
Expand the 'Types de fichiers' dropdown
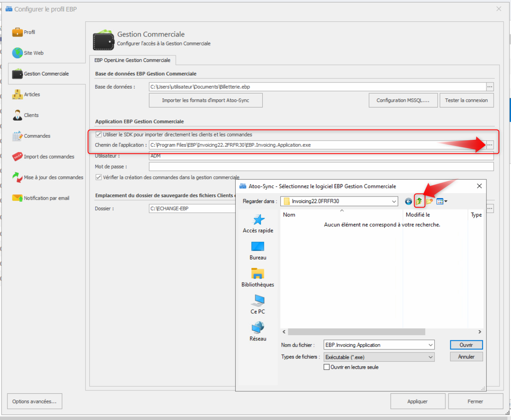pyautogui.click(x=431, y=357)
